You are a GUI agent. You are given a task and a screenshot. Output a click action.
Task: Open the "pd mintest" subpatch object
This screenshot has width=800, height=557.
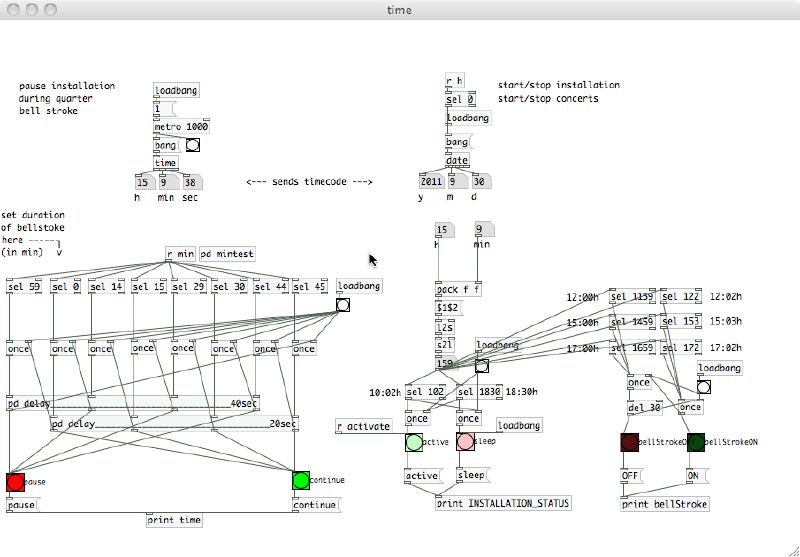pos(227,254)
